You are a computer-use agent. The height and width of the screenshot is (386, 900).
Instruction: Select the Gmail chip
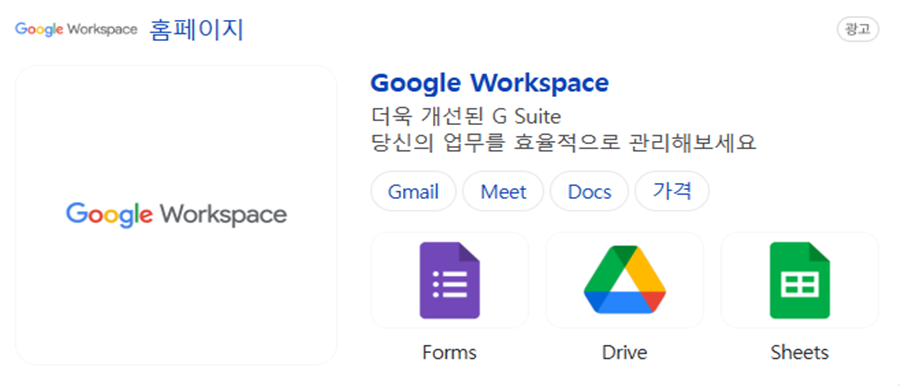pyautogui.click(x=413, y=191)
